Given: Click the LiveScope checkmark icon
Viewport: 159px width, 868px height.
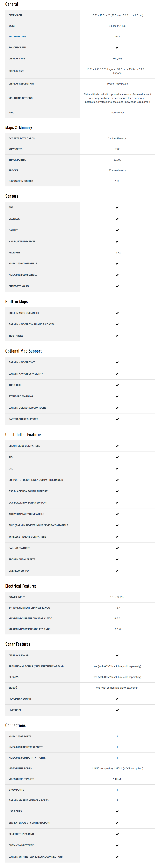Looking at the screenshot, I should (x=117, y=710).
